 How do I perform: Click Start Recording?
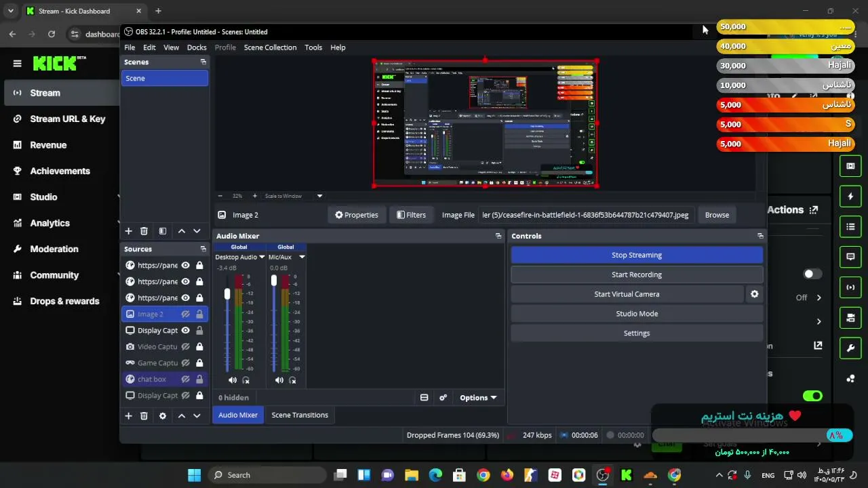637,274
